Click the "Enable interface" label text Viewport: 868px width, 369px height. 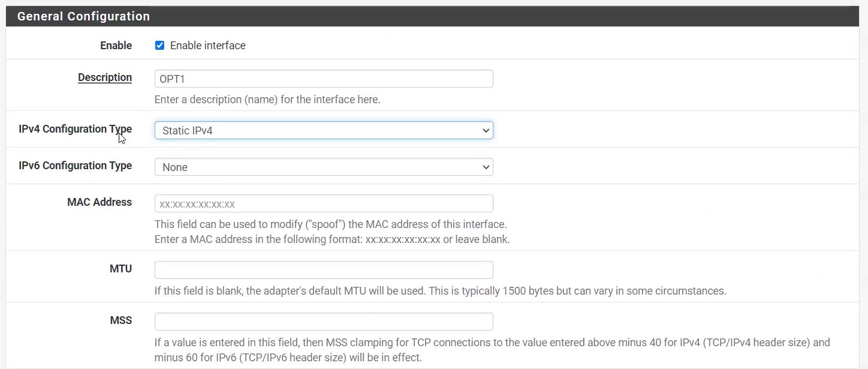[207, 46]
